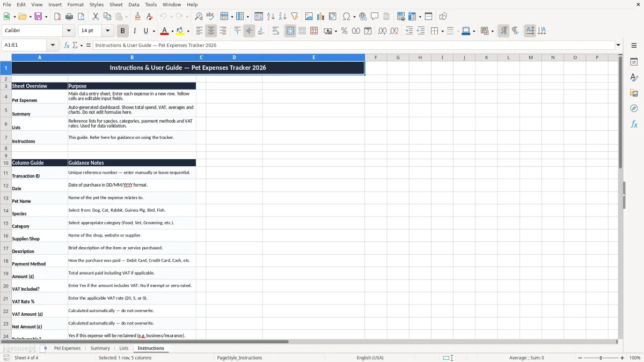Switch to the Summary sheet tab
The width and height of the screenshot is (644, 362).
pyautogui.click(x=100, y=348)
